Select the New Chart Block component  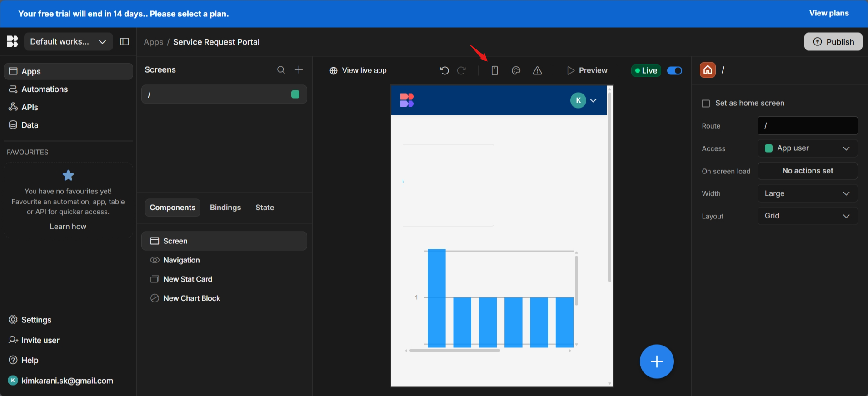pyautogui.click(x=224, y=298)
